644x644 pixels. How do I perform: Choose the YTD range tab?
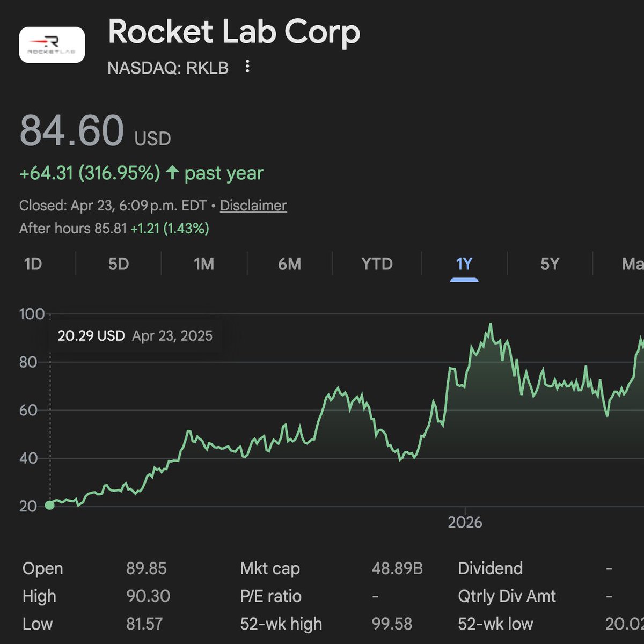(377, 264)
